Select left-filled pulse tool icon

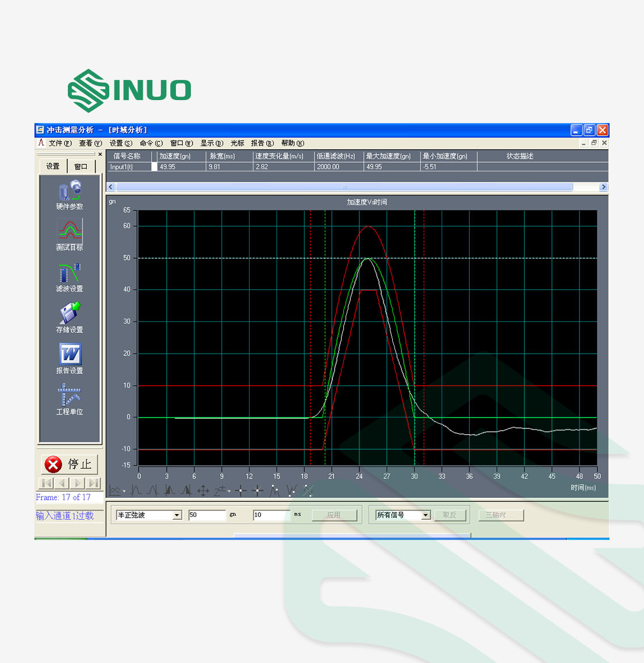(170, 490)
